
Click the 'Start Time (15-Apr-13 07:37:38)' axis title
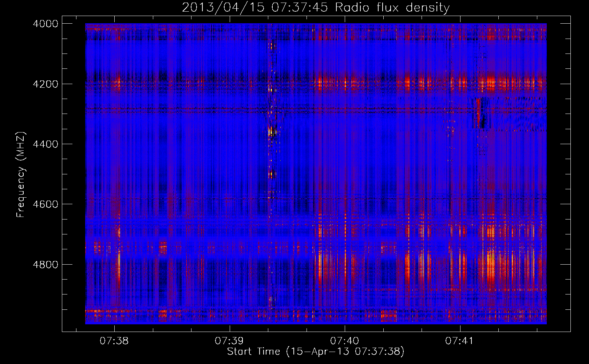316,352
